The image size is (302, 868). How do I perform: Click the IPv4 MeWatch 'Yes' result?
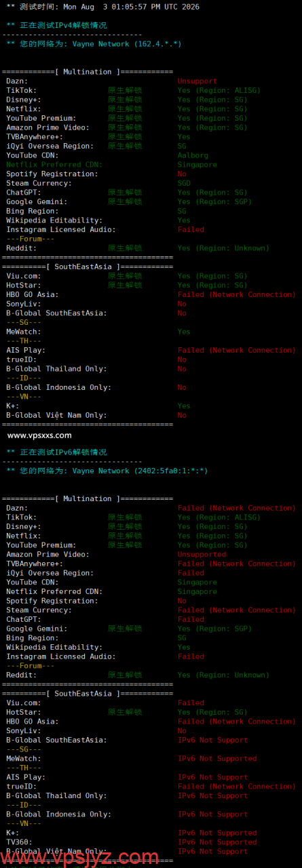pyautogui.click(x=184, y=332)
